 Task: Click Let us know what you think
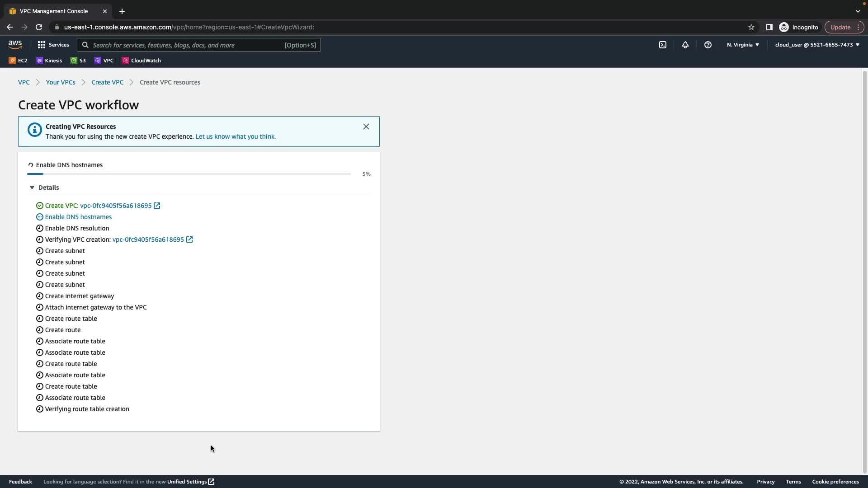[x=235, y=136]
